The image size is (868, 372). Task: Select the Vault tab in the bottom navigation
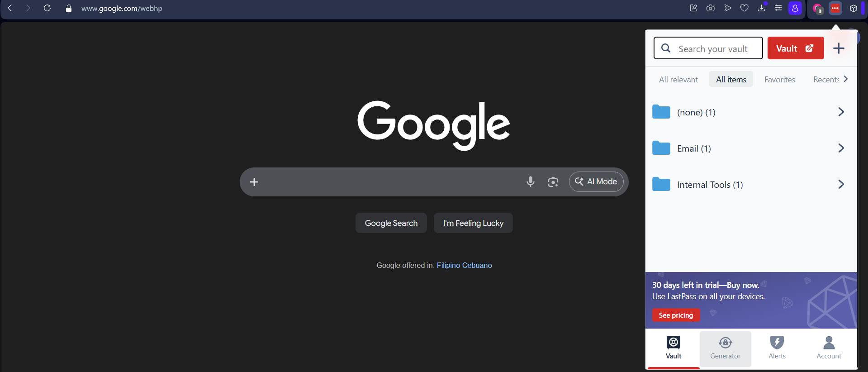[674, 348]
